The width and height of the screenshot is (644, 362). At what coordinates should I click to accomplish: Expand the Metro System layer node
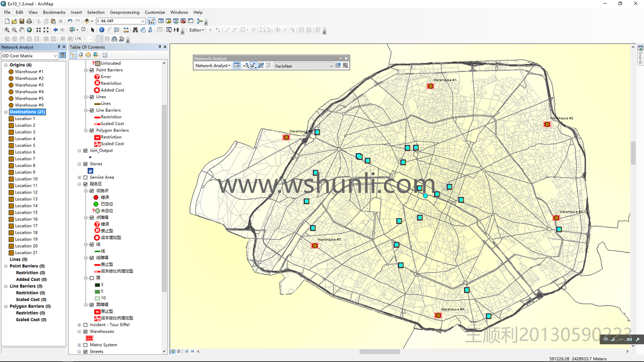point(79,345)
